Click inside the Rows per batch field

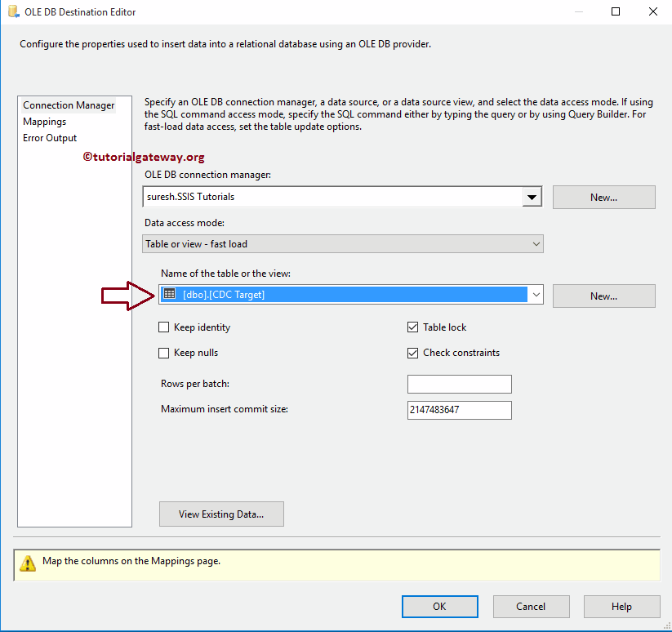[459, 383]
